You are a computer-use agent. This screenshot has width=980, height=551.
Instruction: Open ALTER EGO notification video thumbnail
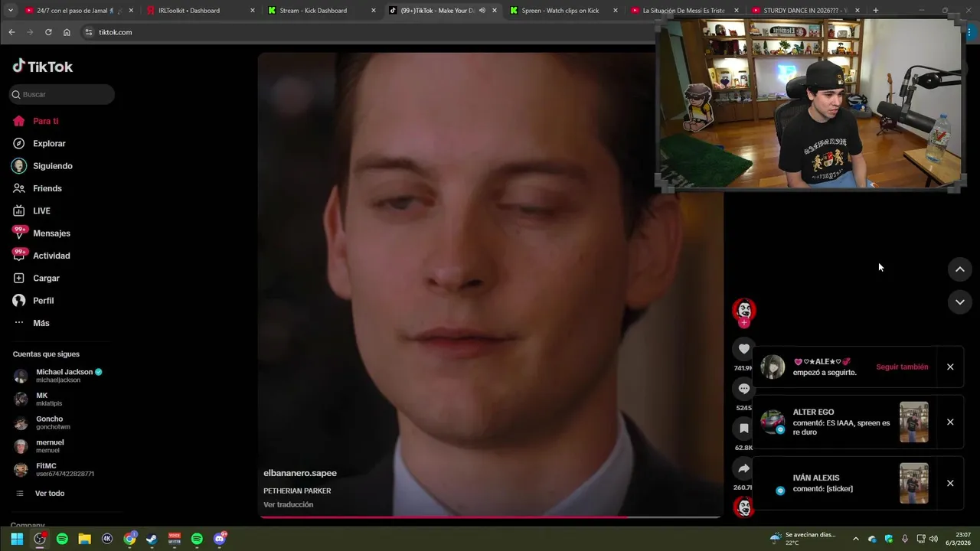913,422
